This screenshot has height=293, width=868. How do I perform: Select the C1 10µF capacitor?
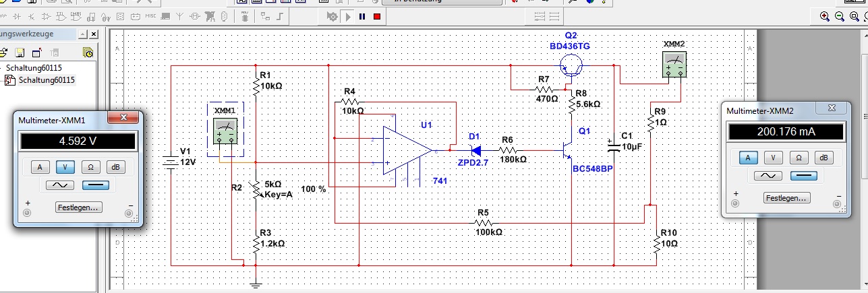pos(614,145)
